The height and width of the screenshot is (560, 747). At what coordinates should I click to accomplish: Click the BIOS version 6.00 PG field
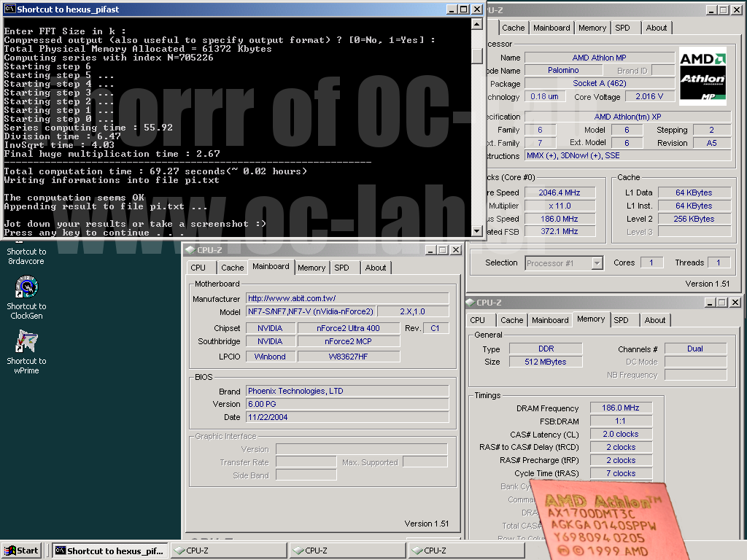[347, 404]
